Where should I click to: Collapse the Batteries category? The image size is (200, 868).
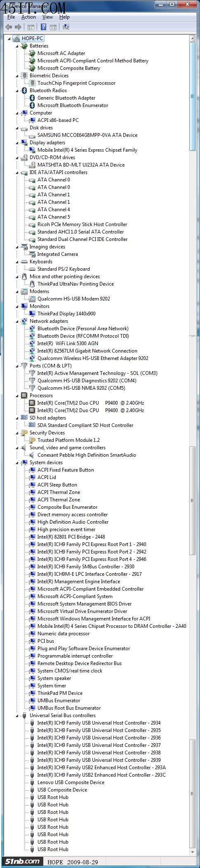point(17,46)
